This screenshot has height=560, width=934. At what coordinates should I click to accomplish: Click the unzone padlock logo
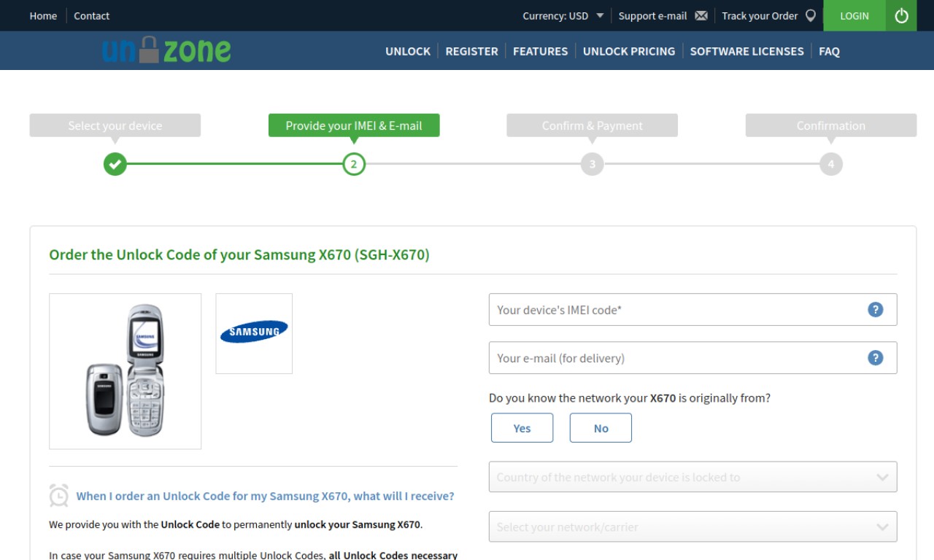166,50
